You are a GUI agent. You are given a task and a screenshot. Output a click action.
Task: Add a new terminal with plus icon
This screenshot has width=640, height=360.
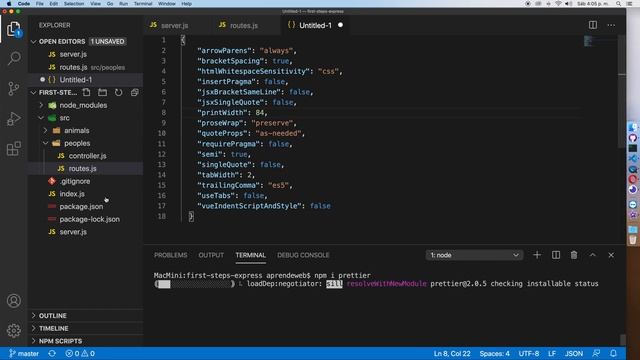537,255
